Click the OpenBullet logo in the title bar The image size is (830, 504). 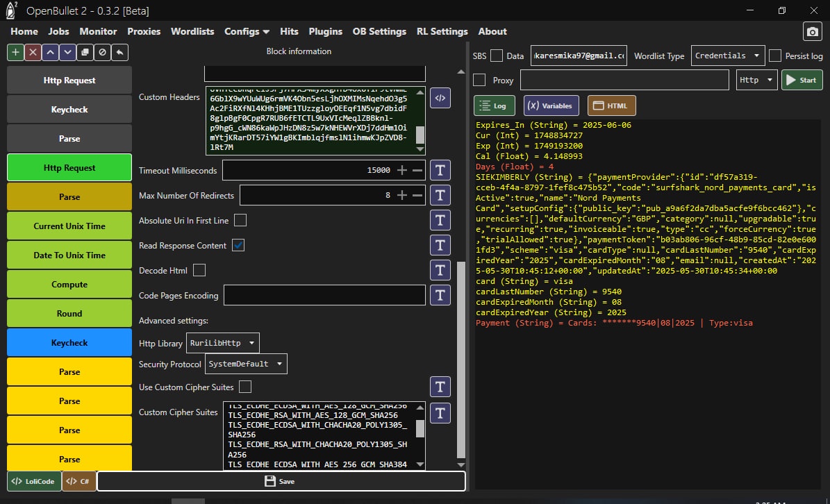click(x=11, y=10)
